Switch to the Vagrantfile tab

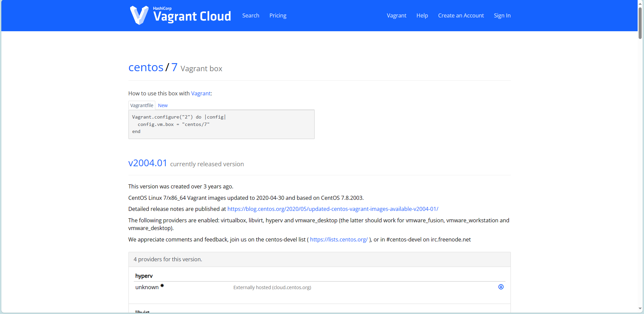(x=141, y=105)
